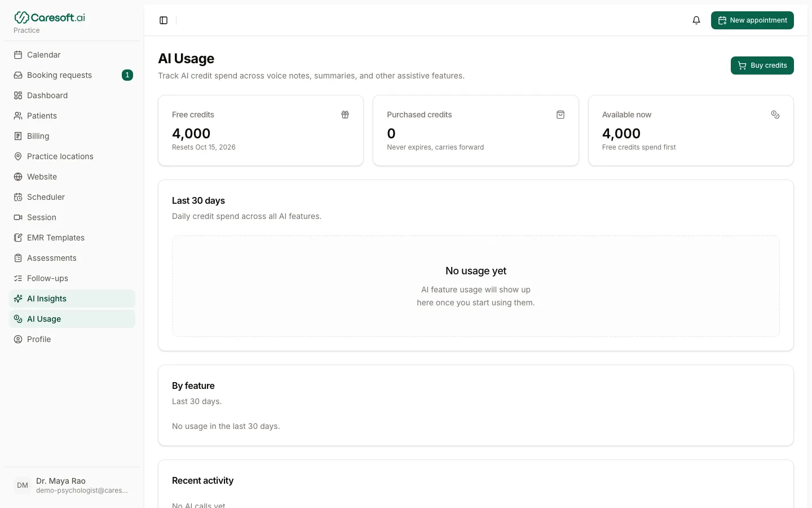Open Billing section
Viewport: 812px width, 508px height.
72,136
